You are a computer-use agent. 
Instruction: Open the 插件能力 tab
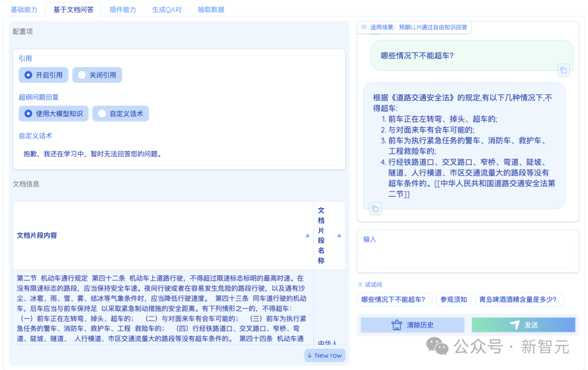[x=122, y=9]
